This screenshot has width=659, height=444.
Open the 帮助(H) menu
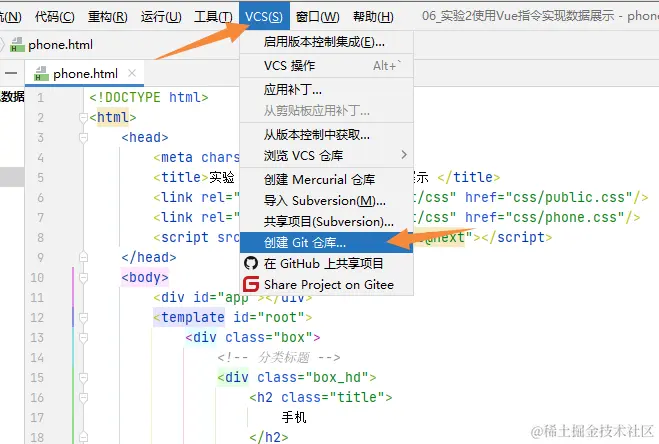[373, 16]
